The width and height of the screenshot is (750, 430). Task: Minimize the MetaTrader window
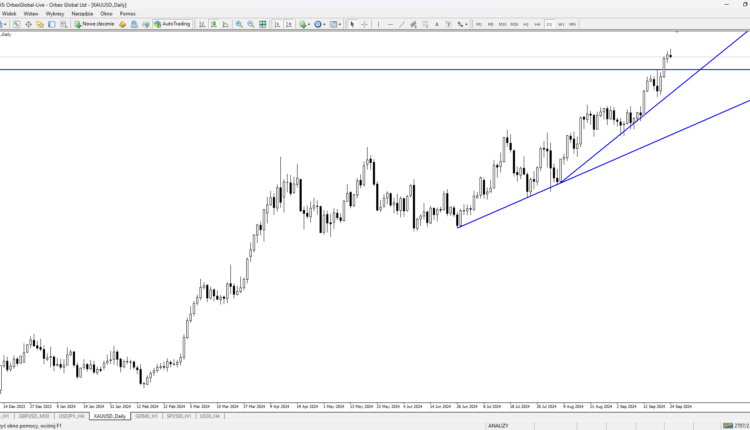tap(727, 4)
